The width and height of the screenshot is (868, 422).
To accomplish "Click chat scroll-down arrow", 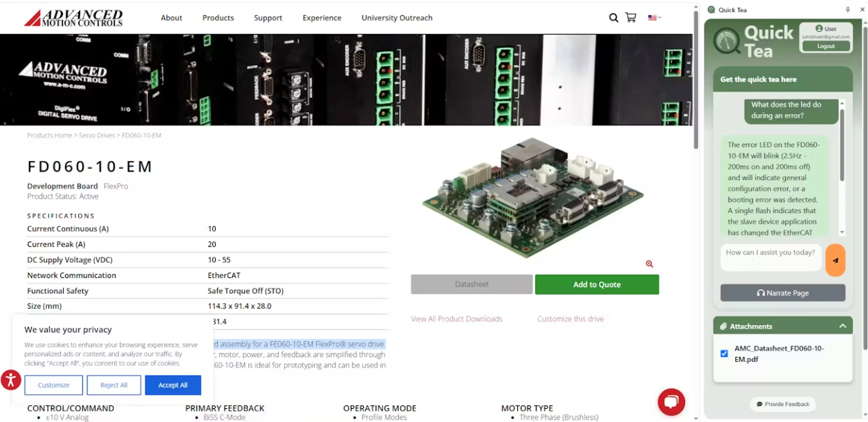I will tap(842, 232).
